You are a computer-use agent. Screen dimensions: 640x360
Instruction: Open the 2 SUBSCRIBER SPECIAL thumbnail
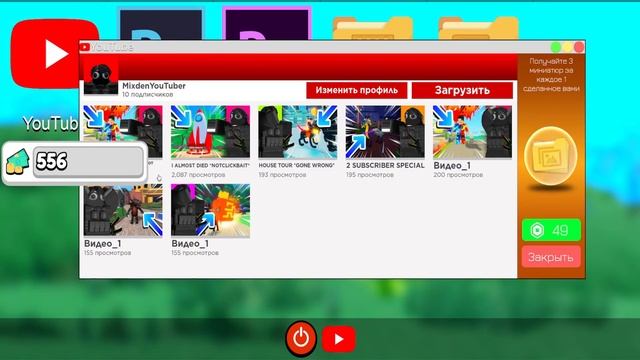coord(385,132)
